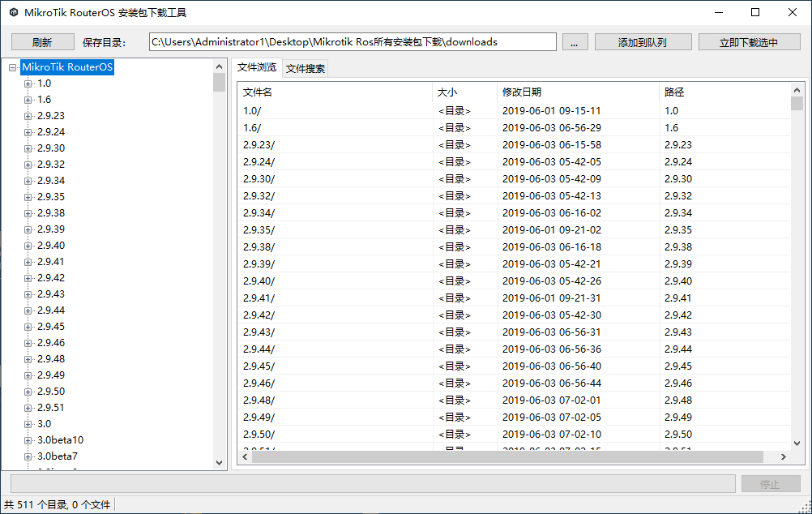The image size is (812, 514).
Task: Click date 2019-06-03 05-42-21
Action: pyautogui.click(x=552, y=264)
